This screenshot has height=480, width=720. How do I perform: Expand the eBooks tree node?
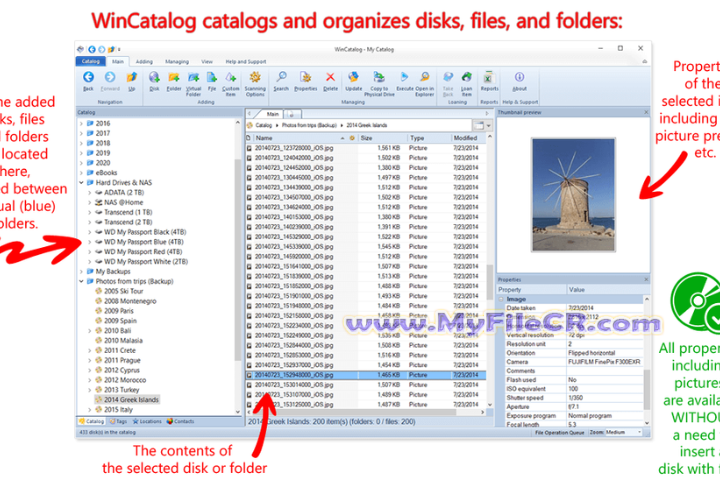(81, 173)
